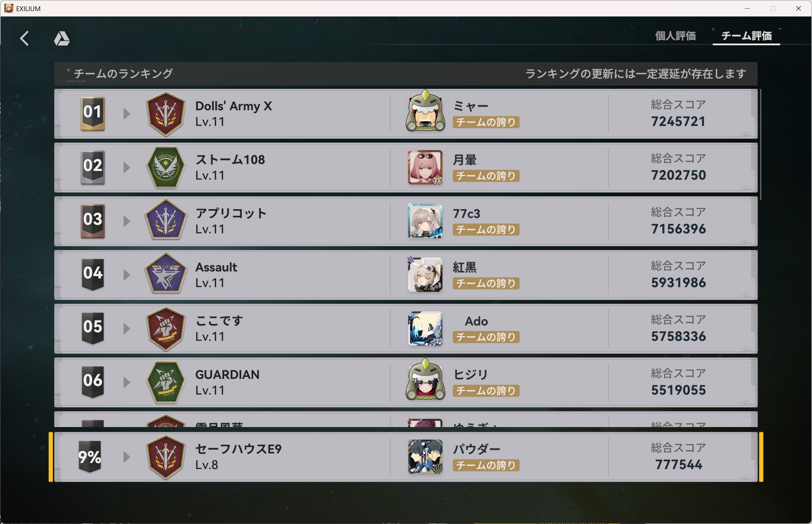Select the チーム評価 tab

(746, 36)
